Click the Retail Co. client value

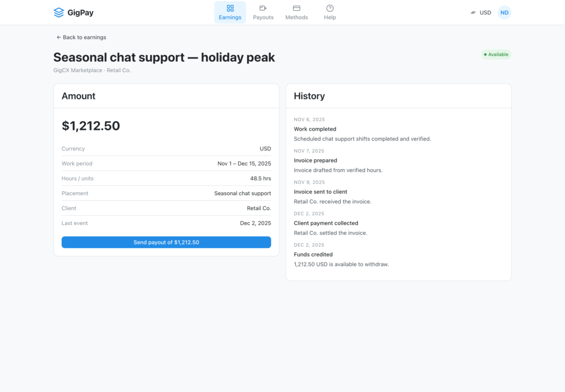[x=259, y=208]
